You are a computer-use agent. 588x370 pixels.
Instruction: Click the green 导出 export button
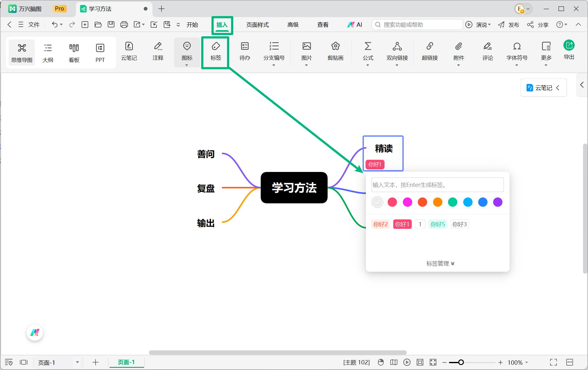(569, 50)
